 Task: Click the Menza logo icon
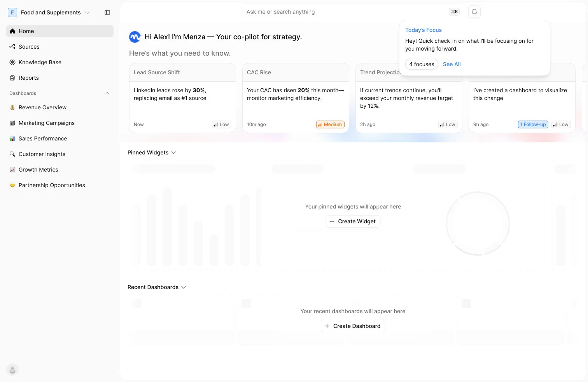click(x=135, y=37)
